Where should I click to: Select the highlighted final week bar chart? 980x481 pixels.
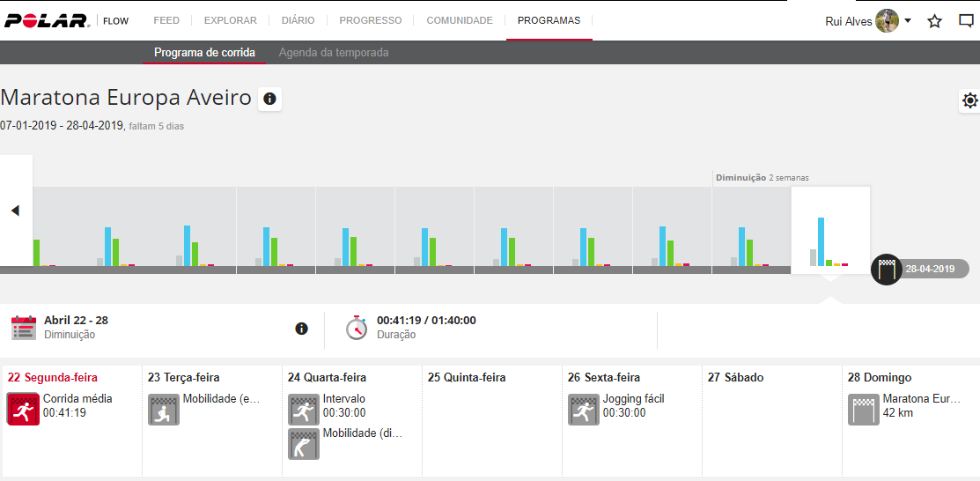point(829,231)
